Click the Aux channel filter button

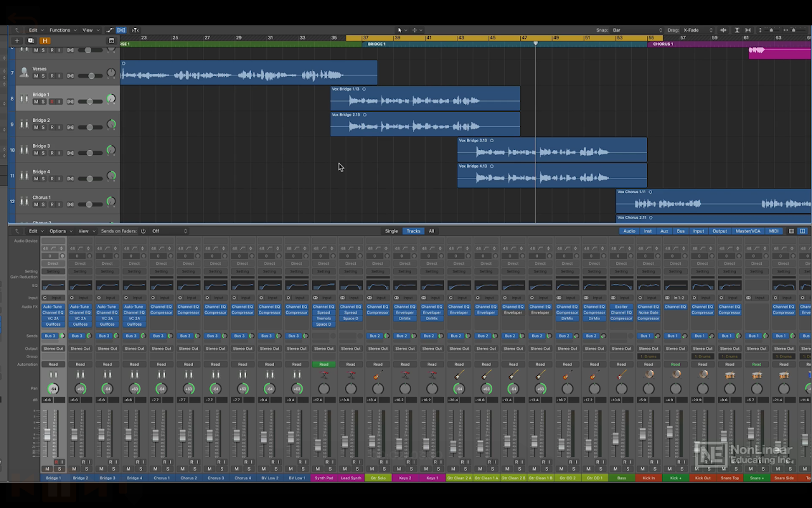(664, 231)
